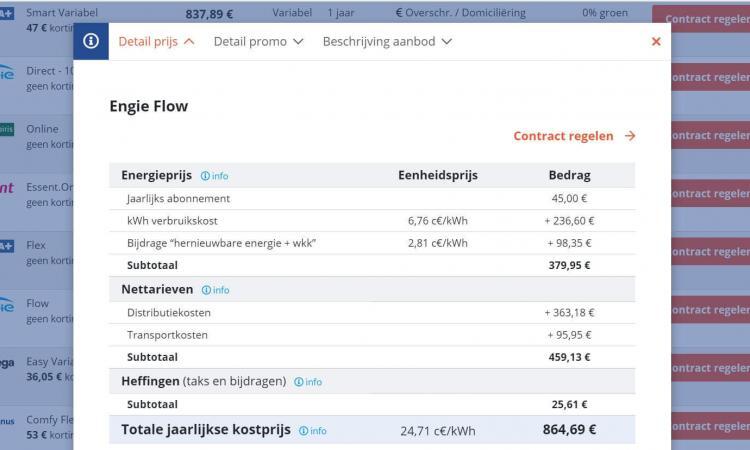Viewport: 750px width, 450px height.
Task: Click the Transportkosten row label
Action: tap(167, 335)
